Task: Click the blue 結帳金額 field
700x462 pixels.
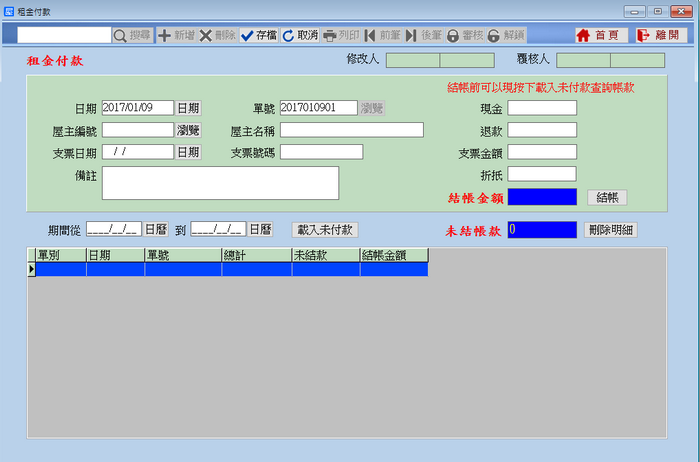Action: (542, 197)
